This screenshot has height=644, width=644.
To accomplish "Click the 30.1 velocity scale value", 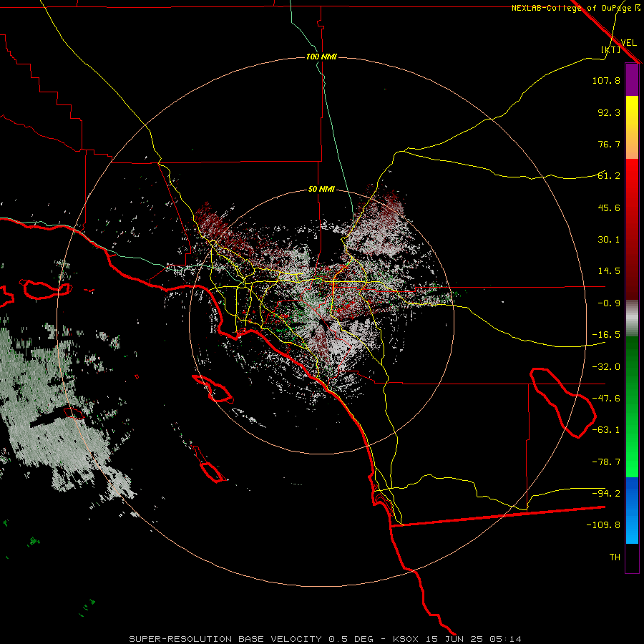I will click(x=609, y=240).
